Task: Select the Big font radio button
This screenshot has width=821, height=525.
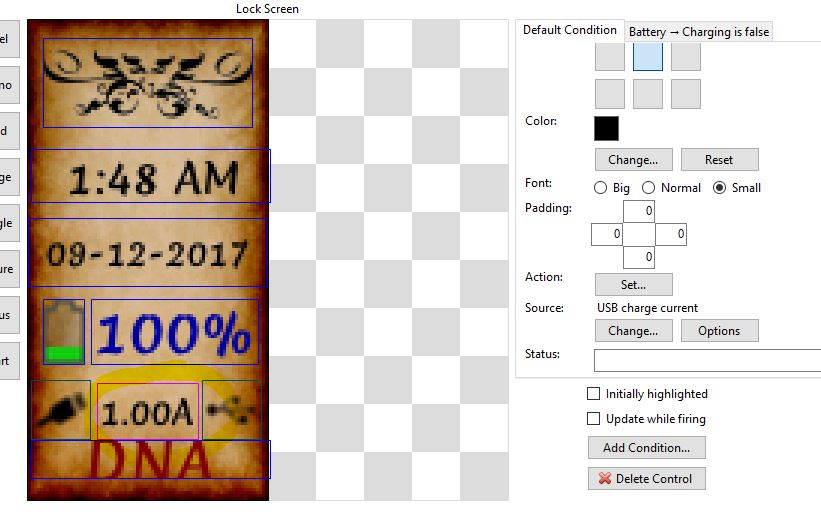Action: click(x=601, y=188)
